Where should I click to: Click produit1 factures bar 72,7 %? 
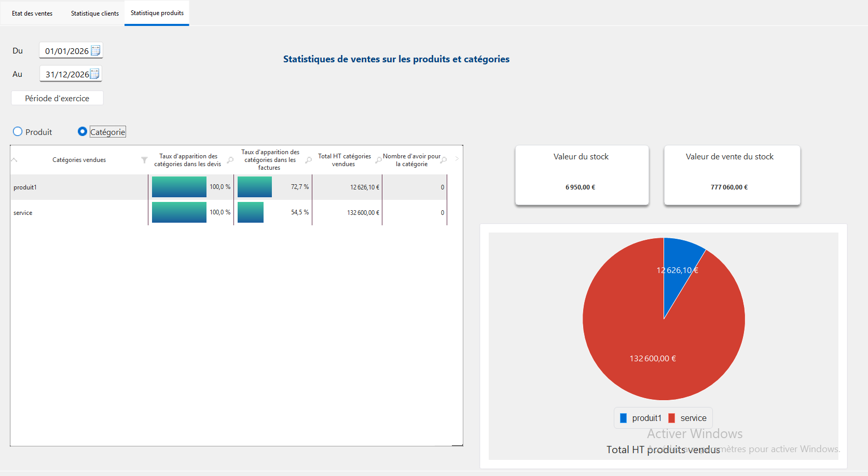click(255, 187)
